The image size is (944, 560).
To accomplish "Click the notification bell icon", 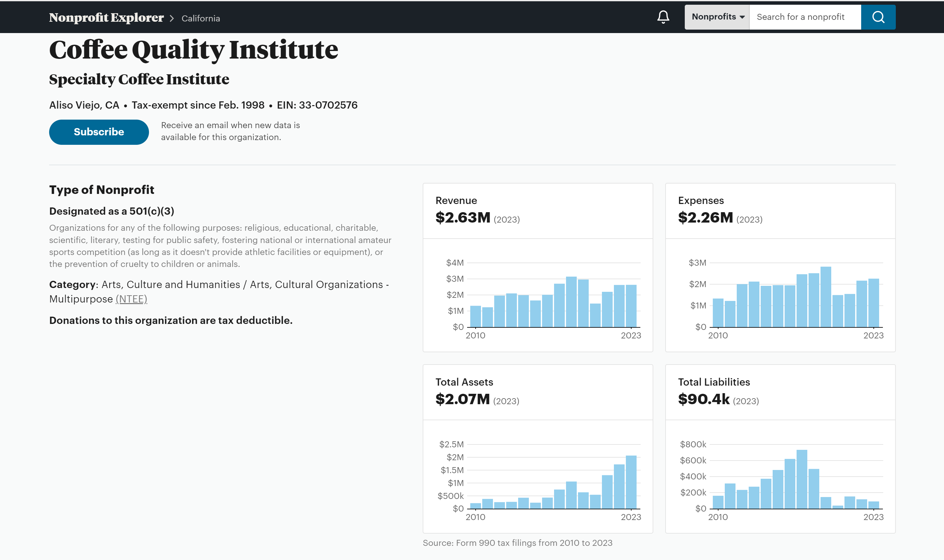I will point(663,17).
